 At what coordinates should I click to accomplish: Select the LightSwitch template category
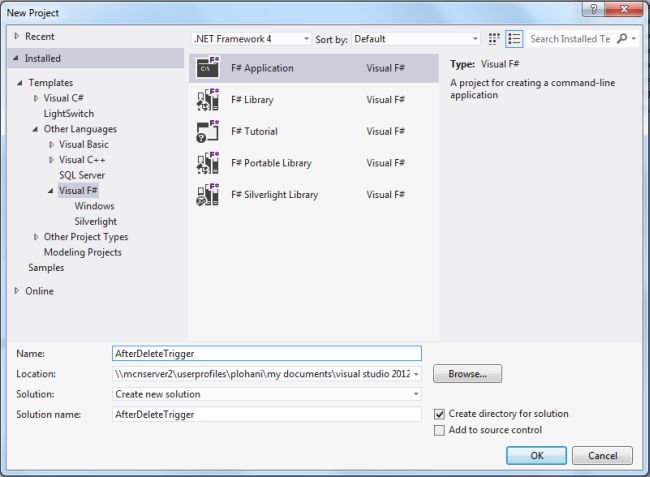[69, 114]
